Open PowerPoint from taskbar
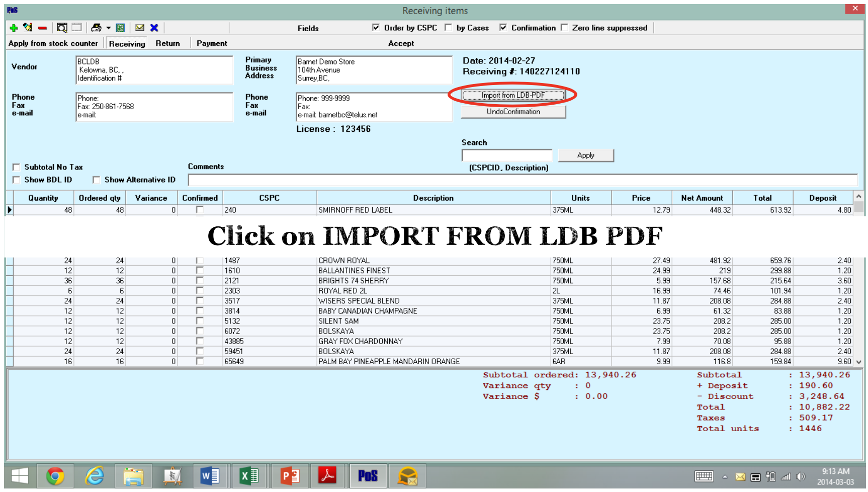Viewport: 868px width, 492px height. click(x=289, y=476)
